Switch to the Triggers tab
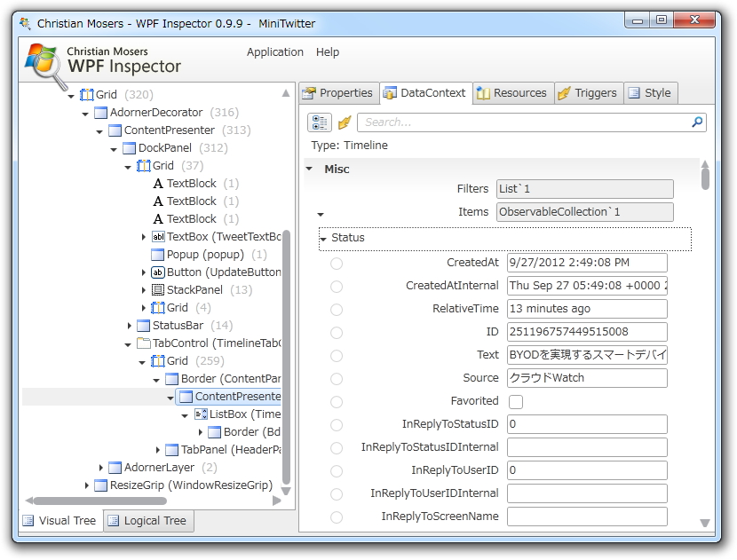The width and height of the screenshot is (737, 560). pyautogui.click(x=589, y=93)
